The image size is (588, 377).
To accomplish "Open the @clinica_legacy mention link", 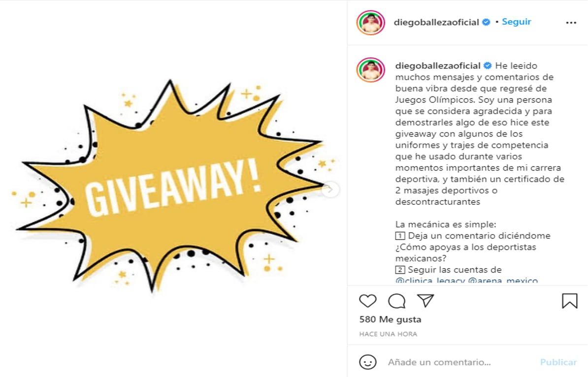I will pyautogui.click(x=430, y=280).
